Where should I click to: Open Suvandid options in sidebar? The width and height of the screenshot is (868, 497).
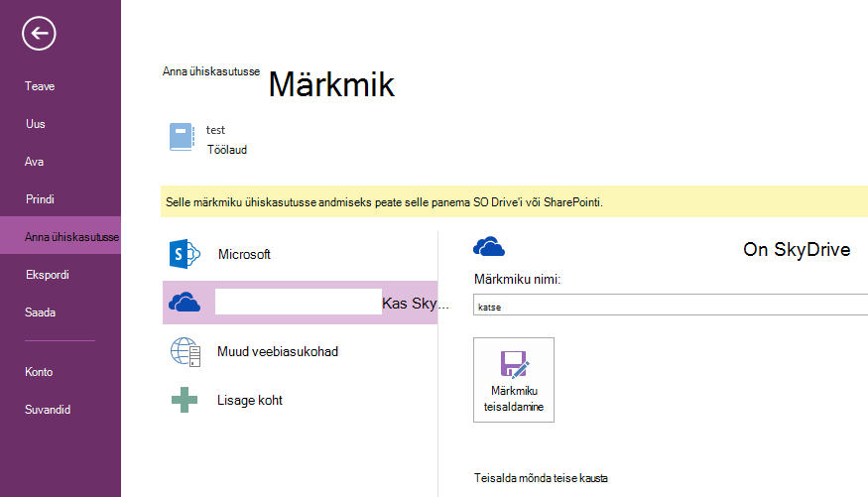click(48, 410)
